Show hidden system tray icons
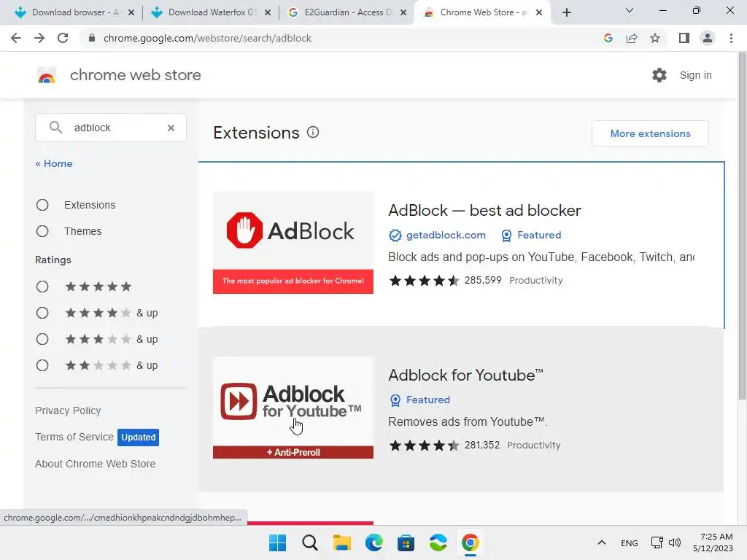The image size is (747, 560). point(602,542)
